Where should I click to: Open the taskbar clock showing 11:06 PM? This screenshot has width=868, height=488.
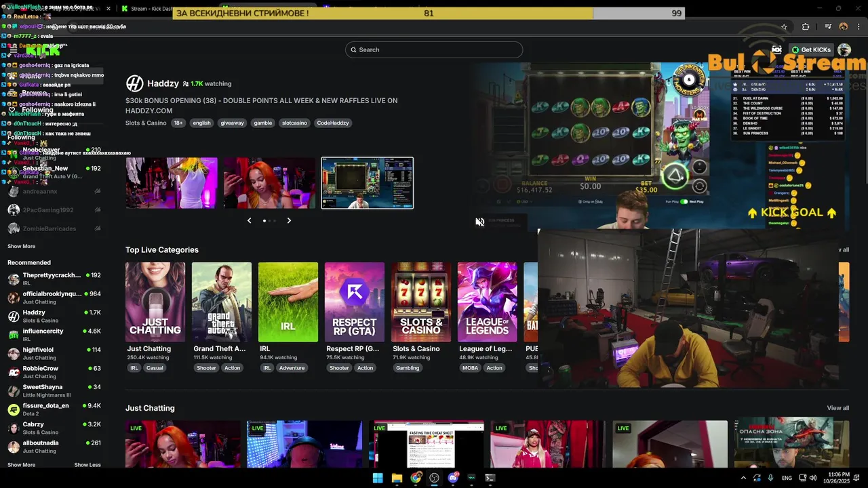pyautogui.click(x=838, y=478)
